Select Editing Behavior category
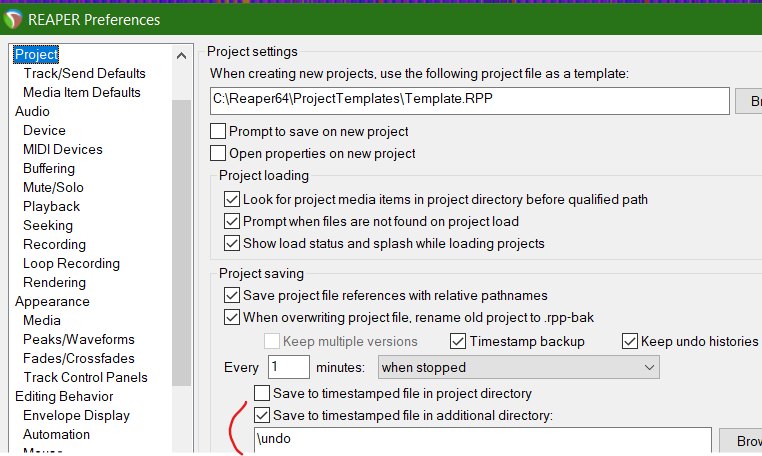 tap(64, 396)
